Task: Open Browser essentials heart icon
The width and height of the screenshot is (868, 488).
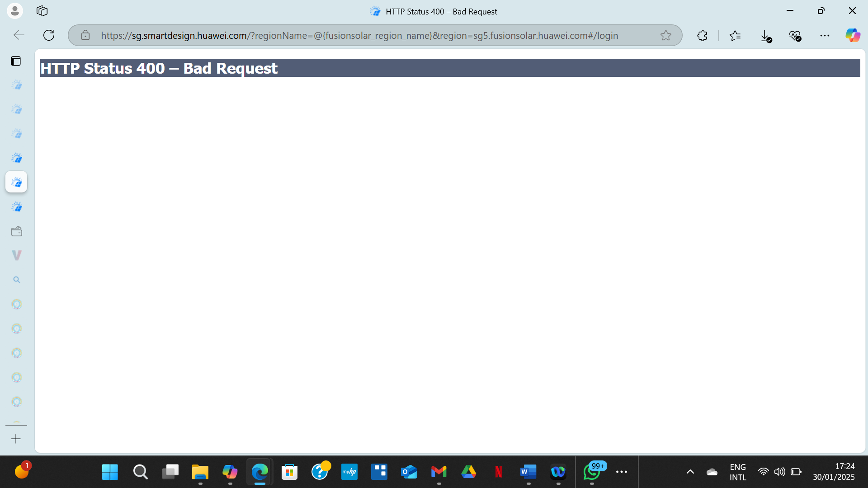Action: 795,35
